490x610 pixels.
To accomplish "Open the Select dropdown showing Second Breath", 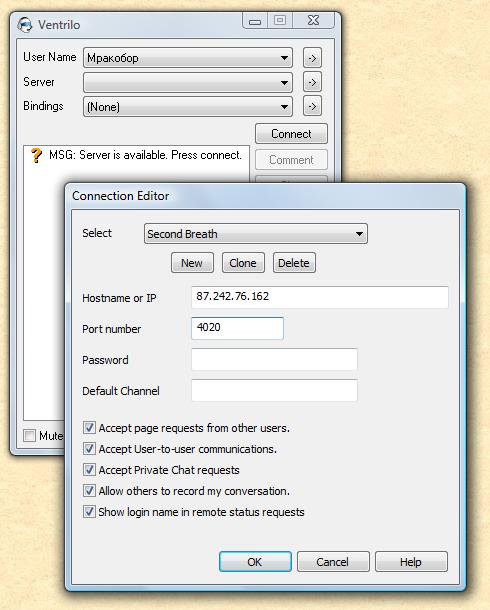I will [x=256, y=234].
